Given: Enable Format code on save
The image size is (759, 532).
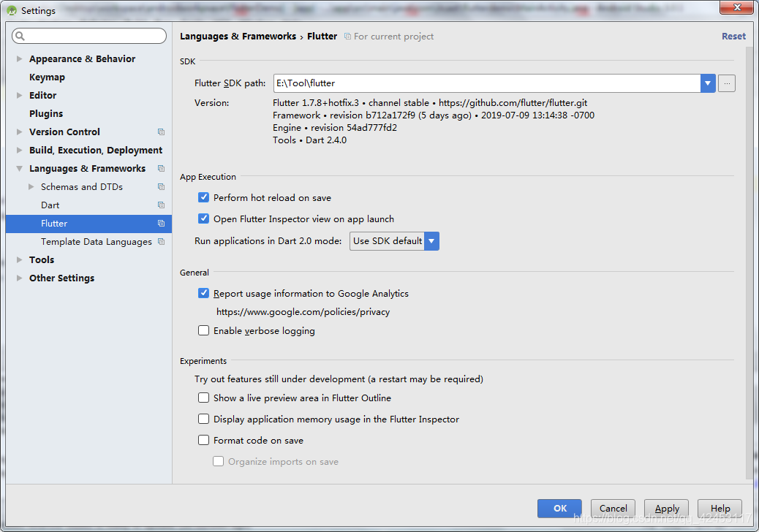Looking at the screenshot, I should 204,441.
